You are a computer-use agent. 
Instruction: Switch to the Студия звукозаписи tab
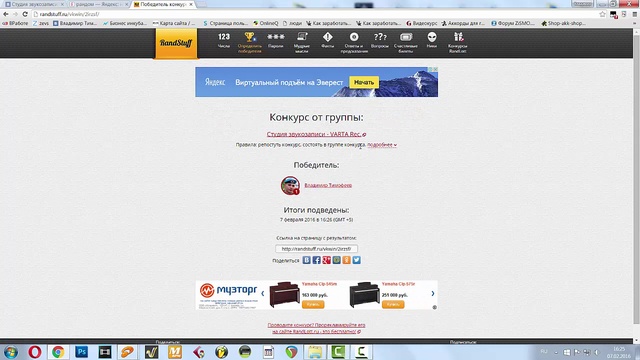click(33, 4)
